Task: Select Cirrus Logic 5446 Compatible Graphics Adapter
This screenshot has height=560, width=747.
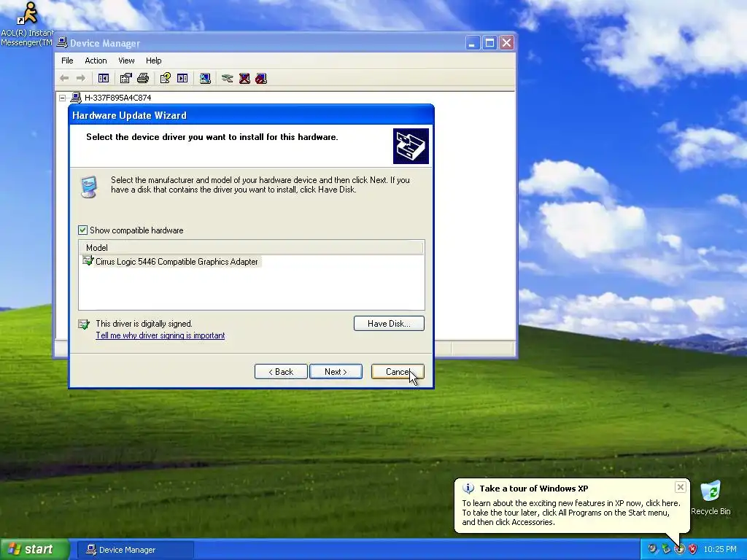Action: click(x=177, y=262)
